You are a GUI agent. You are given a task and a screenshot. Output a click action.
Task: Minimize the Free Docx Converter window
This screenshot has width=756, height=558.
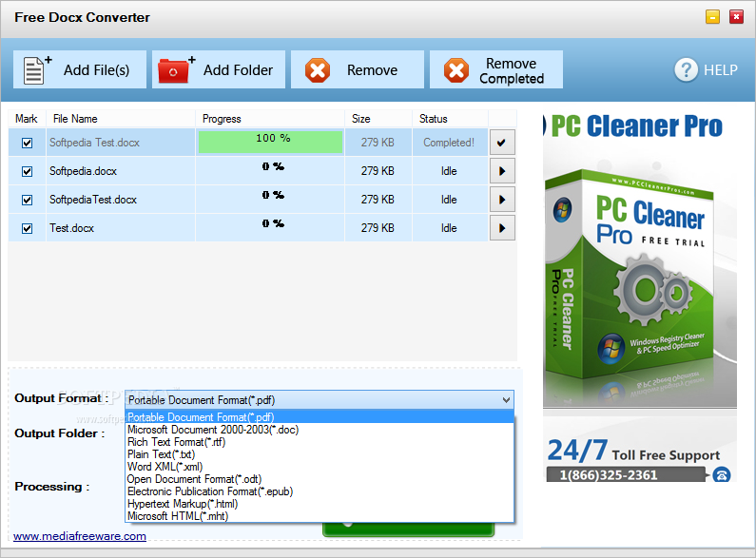712,17
